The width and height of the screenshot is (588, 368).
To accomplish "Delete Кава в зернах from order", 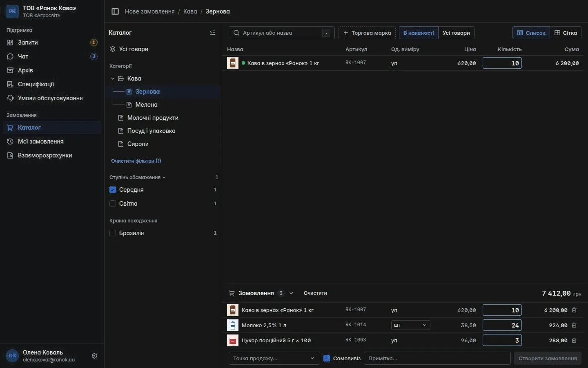I will click(x=574, y=310).
